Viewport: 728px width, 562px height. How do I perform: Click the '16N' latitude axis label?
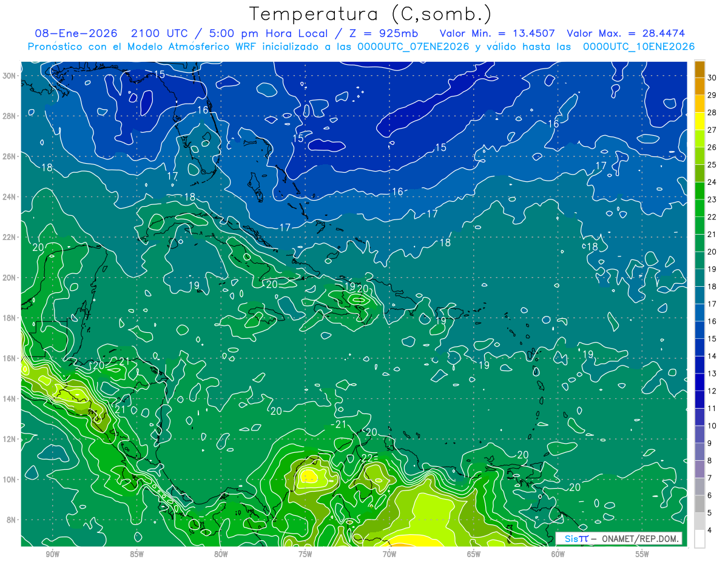(10, 358)
